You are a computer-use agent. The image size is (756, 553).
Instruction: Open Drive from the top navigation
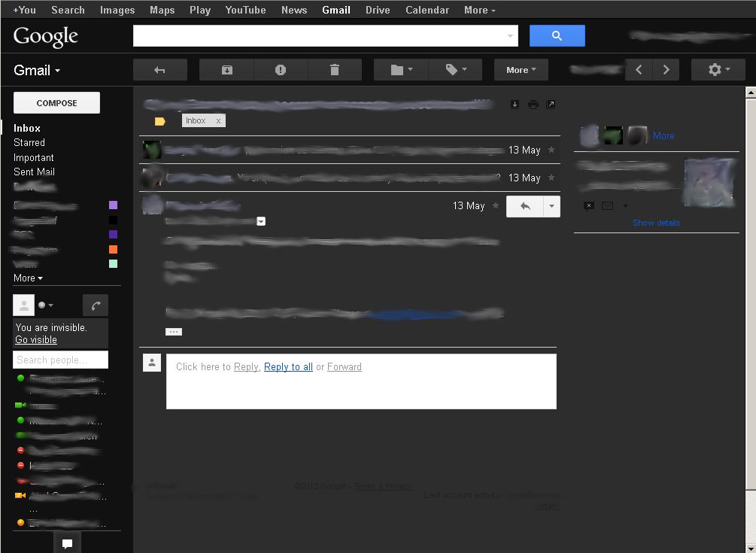point(377,10)
